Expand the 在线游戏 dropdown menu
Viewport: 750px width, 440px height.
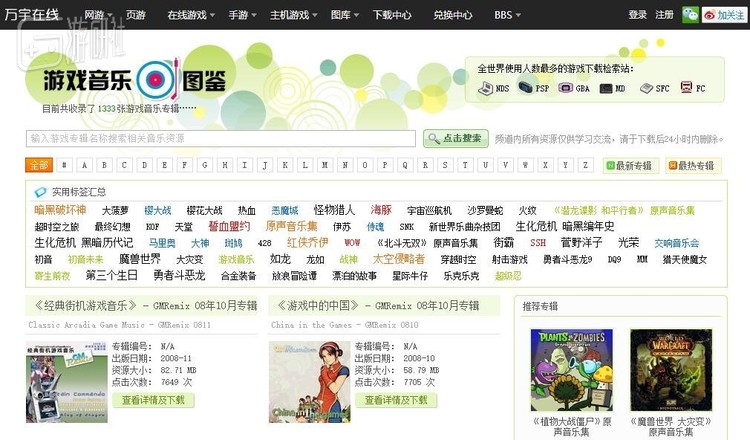coord(190,15)
